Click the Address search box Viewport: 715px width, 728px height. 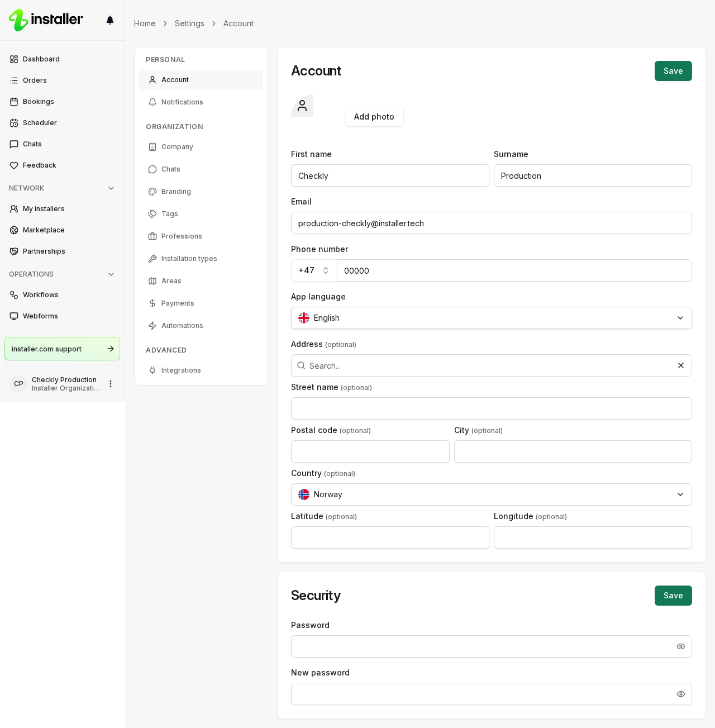click(492, 365)
